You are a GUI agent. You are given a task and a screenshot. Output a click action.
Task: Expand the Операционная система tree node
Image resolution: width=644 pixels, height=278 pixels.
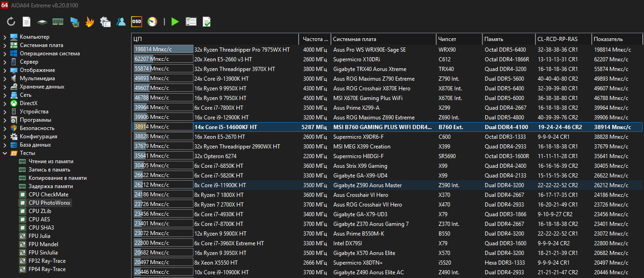coord(5,53)
